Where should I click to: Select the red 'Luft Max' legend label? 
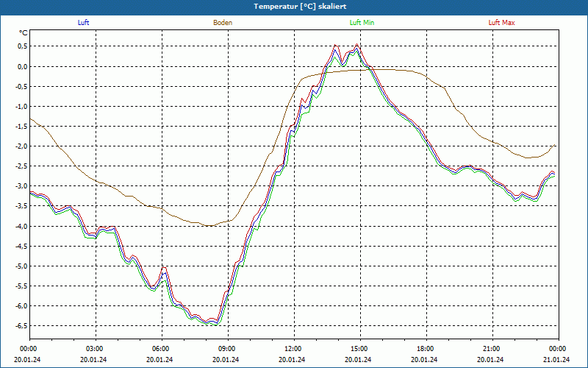click(x=501, y=23)
